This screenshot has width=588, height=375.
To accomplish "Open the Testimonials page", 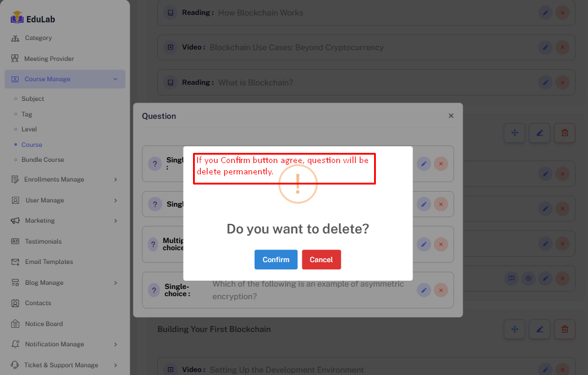I will (x=43, y=242).
